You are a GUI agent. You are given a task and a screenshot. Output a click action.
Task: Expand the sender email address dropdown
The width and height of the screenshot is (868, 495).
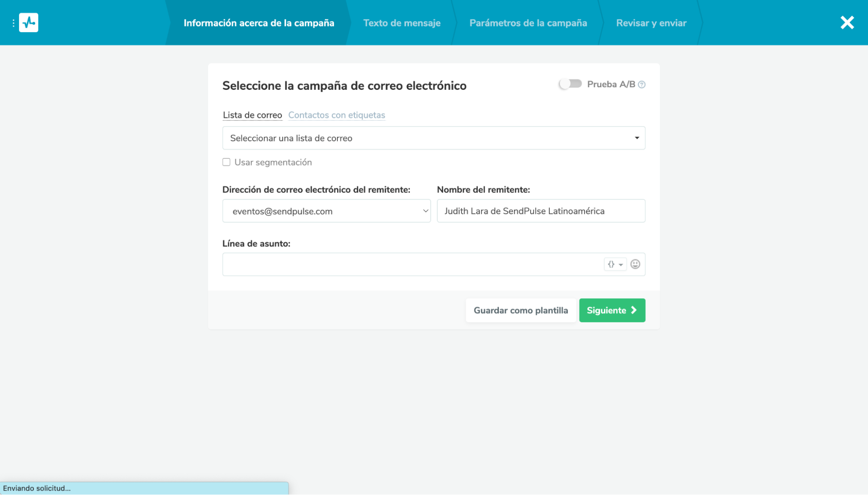(x=327, y=211)
